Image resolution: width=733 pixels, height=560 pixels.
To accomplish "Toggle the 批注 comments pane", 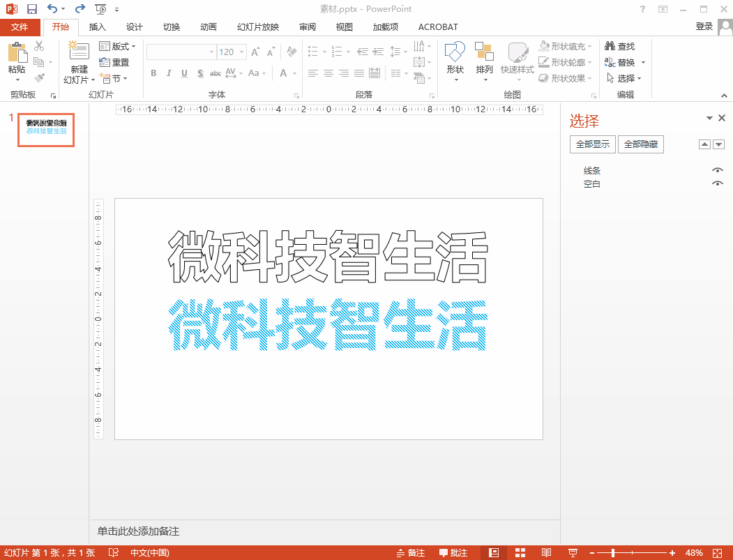I will tap(453, 552).
